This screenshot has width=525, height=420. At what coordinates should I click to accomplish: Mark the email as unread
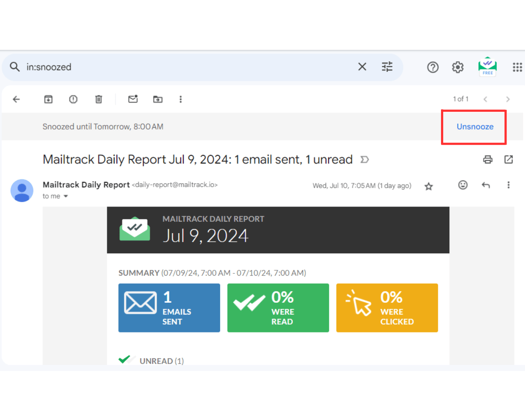coord(133,99)
